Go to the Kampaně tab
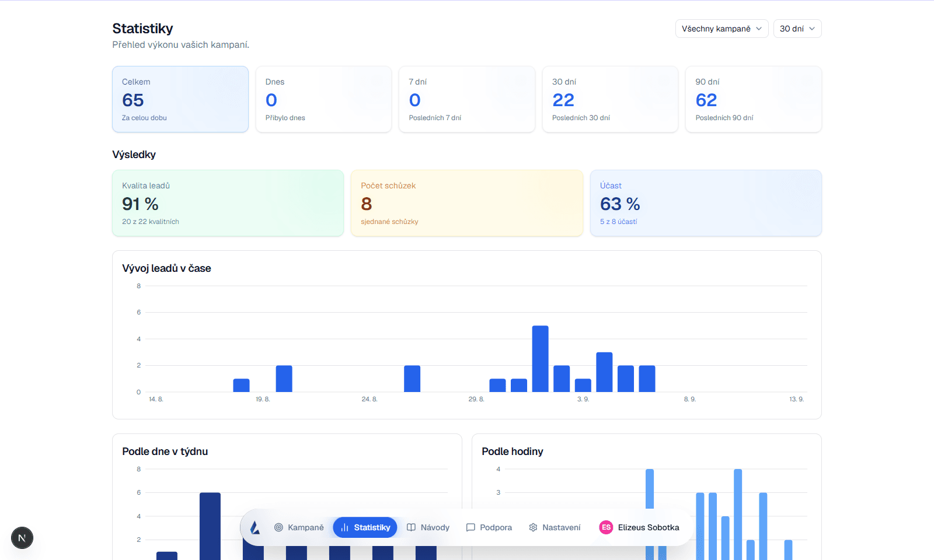 [299, 527]
